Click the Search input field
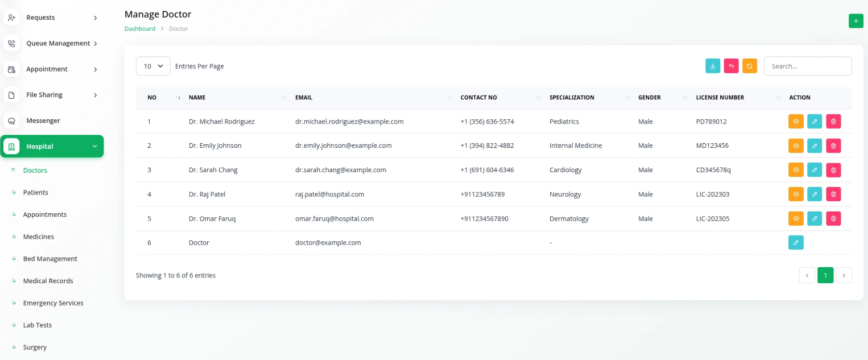This screenshot has height=360, width=868. [807, 66]
